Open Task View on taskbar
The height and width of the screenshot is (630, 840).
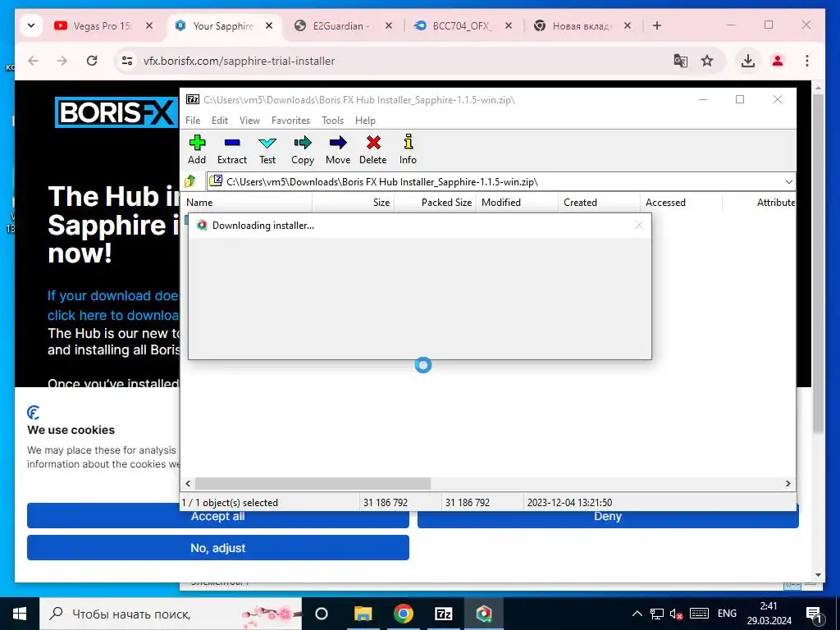tap(322, 614)
